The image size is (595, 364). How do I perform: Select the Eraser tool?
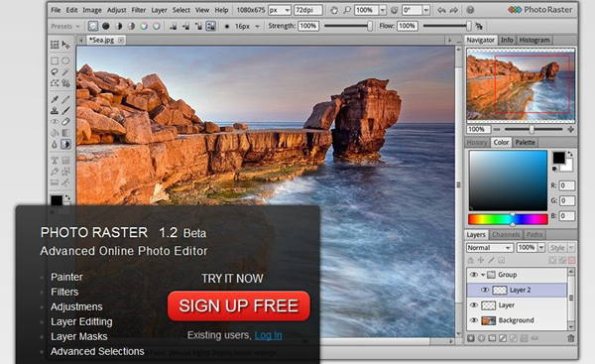point(65,121)
